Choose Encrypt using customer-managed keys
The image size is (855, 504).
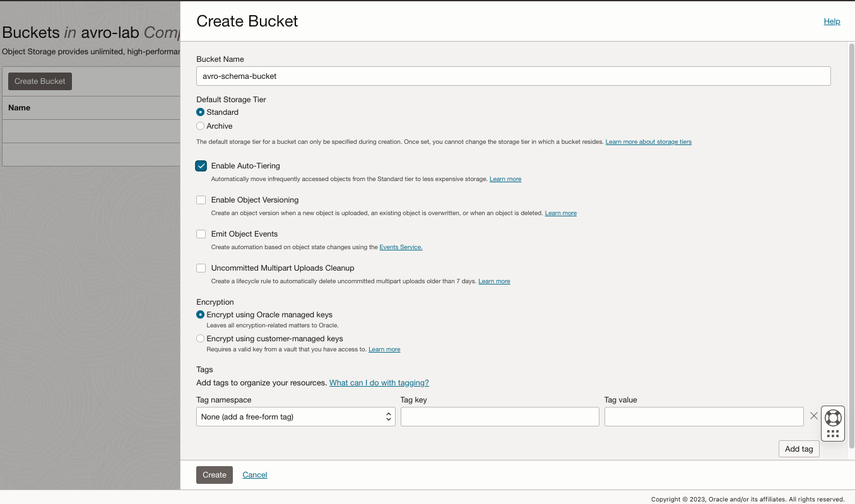pos(201,339)
